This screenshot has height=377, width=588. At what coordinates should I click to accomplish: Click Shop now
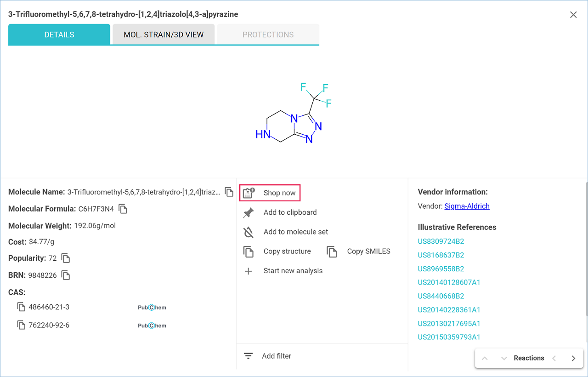pos(270,193)
